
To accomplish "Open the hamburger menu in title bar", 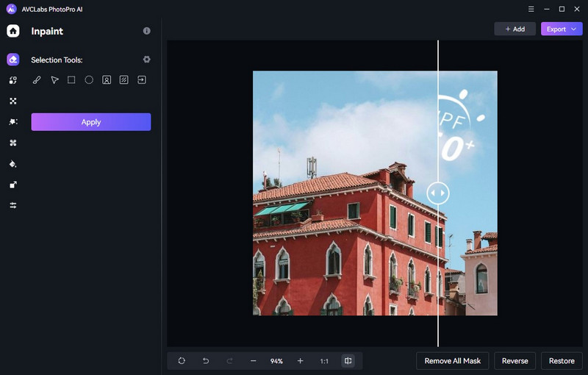I will (531, 9).
